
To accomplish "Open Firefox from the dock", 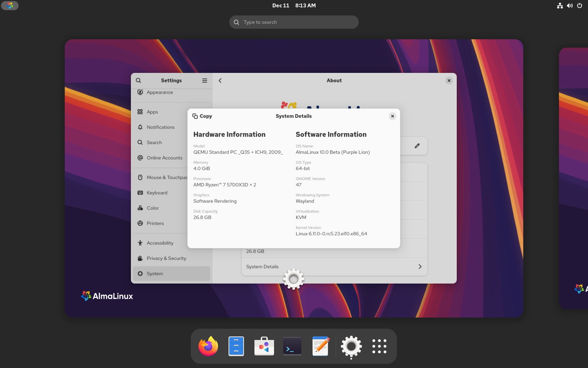I will point(208,346).
